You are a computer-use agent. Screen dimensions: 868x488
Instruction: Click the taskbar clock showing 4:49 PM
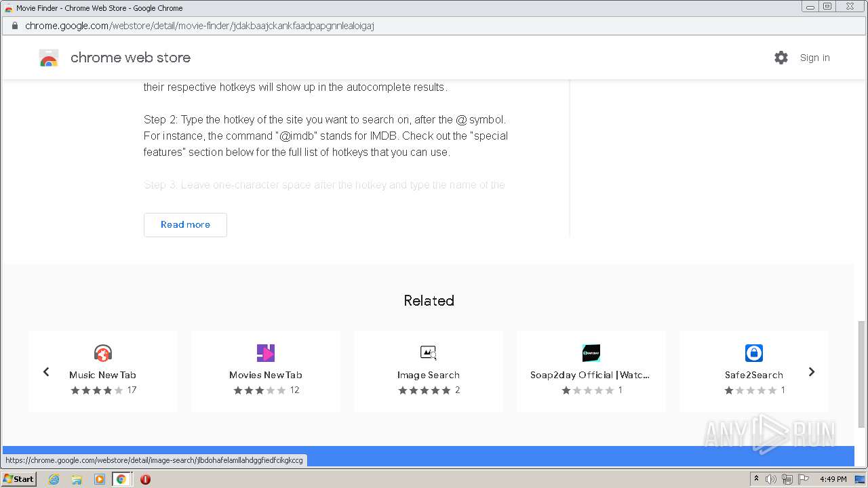point(833,479)
